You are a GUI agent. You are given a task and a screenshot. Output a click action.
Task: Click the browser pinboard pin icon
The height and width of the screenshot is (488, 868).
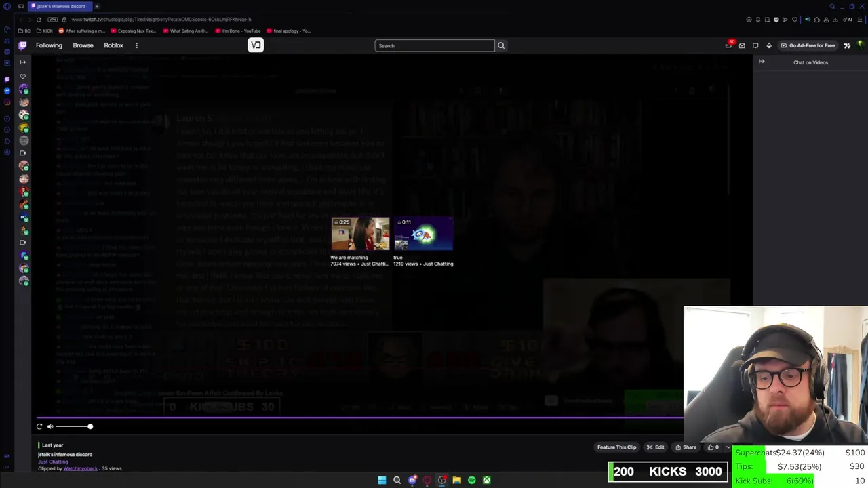coord(758,20)
